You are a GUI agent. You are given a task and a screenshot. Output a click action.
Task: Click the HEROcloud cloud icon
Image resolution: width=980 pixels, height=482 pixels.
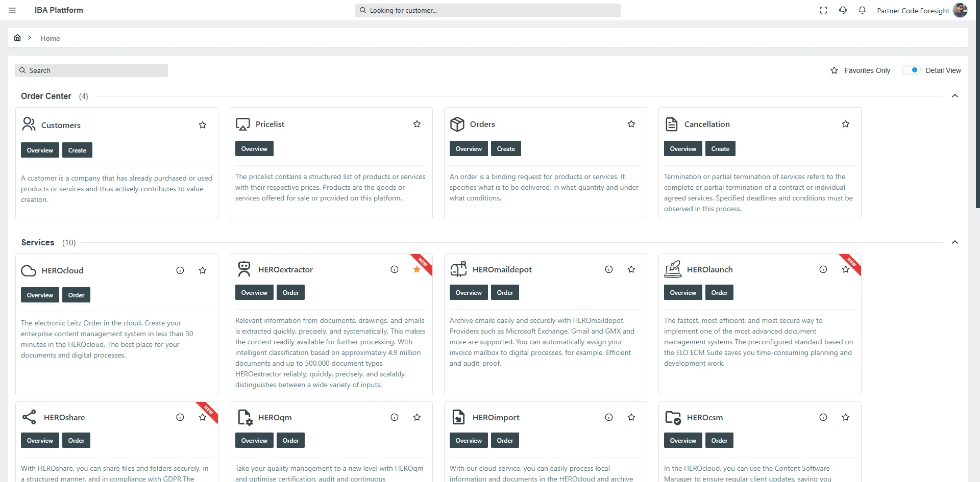(29, 270)
